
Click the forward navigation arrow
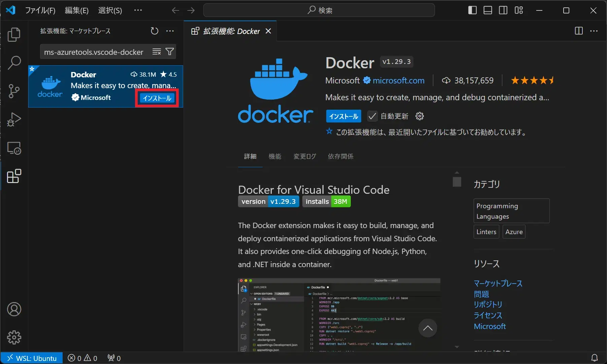pos(191,10)
